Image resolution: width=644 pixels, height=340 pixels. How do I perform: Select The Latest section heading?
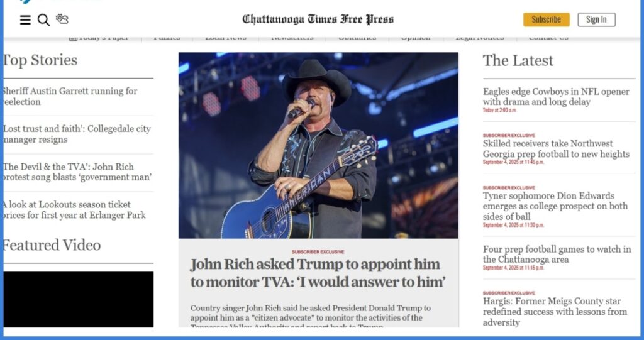click(518, 61)
